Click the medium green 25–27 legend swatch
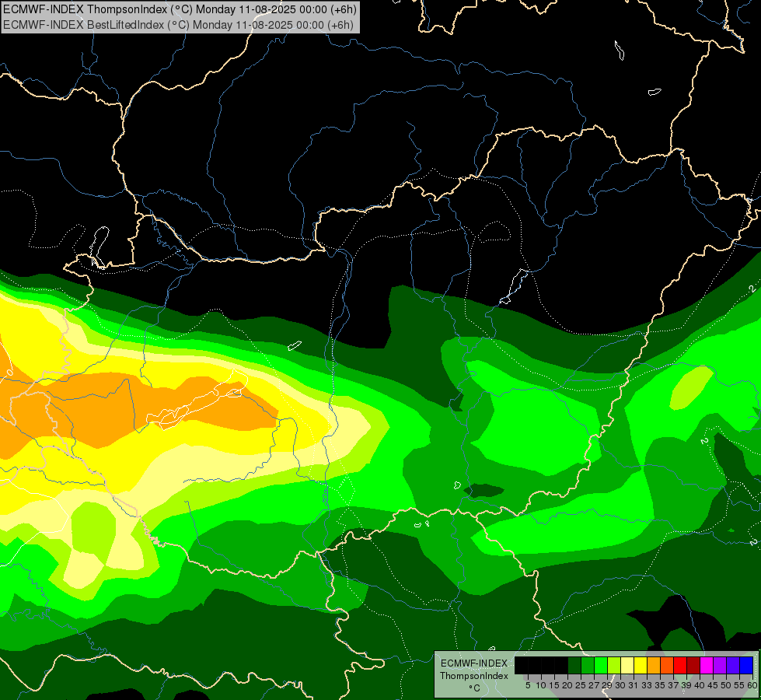The height and width of the screenshot is (700, 761). [x=587, y=665]
